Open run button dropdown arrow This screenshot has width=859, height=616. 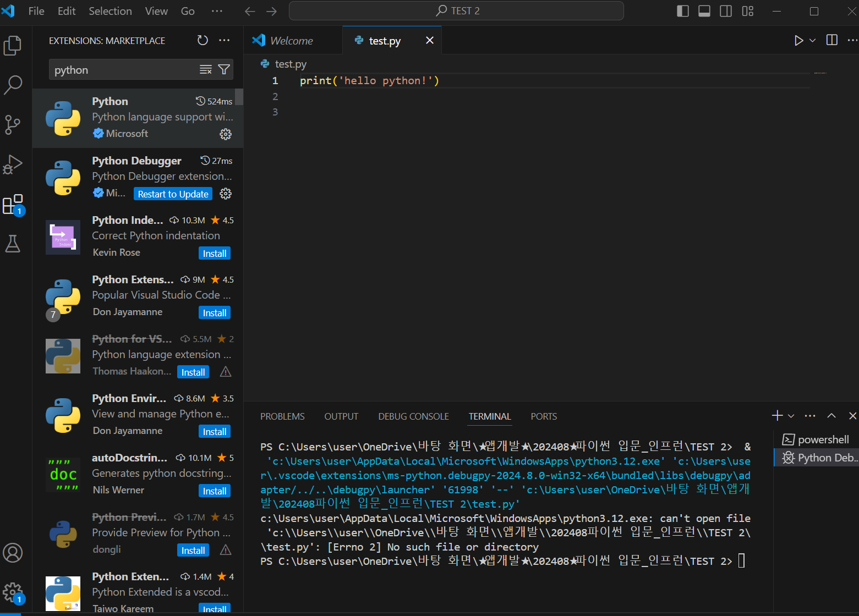(812, 40)
